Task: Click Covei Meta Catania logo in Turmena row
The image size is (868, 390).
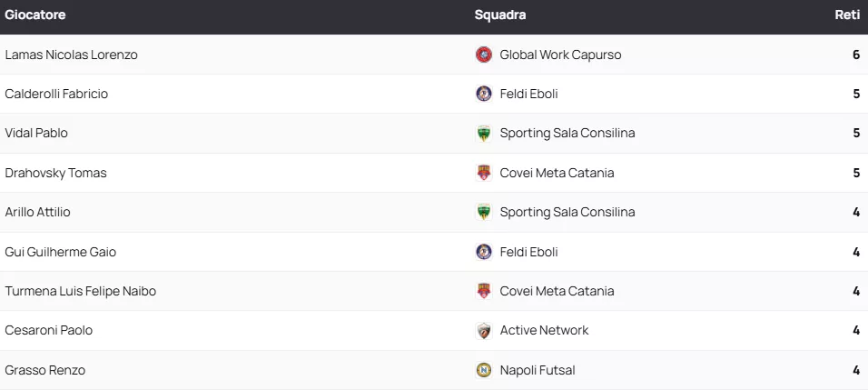Action: point(483,291)
